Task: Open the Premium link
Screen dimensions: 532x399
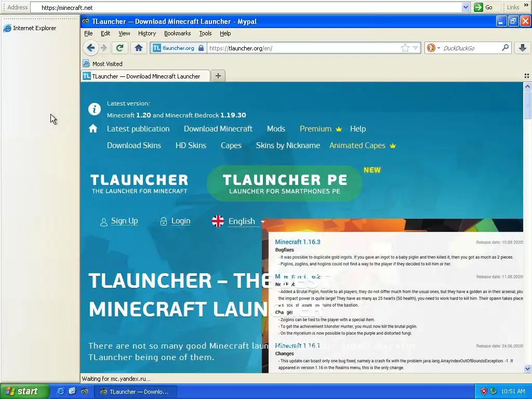Action: [315, 129]
